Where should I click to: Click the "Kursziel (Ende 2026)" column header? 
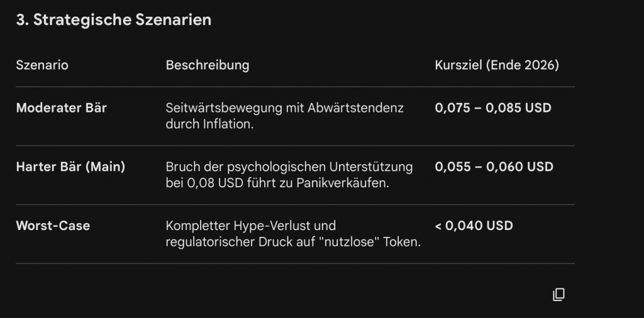click(x=497, y=65)
